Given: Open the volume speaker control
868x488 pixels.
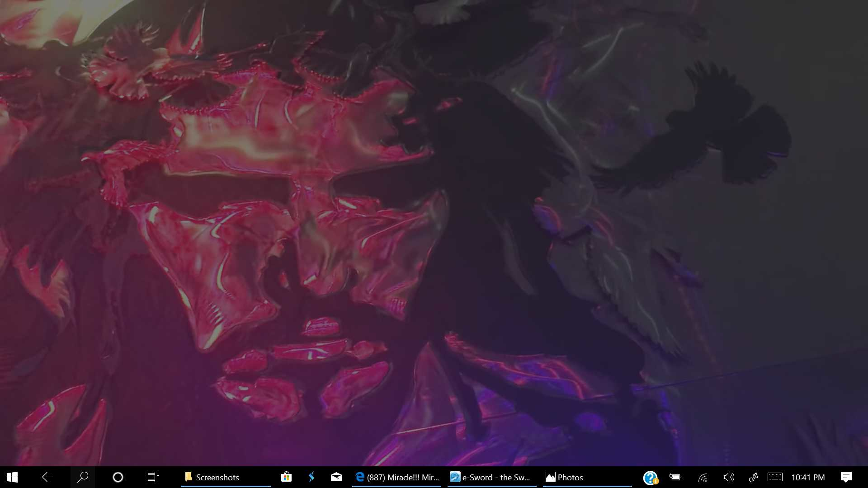Looking at the screenshot, I should (729, 477).
